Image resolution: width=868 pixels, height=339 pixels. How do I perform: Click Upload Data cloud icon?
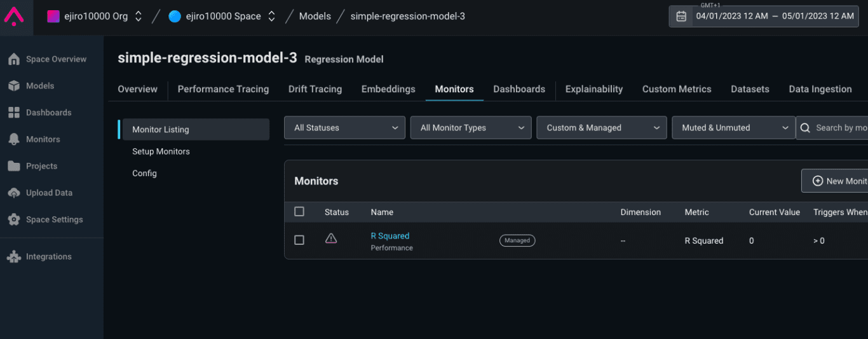pos(14,193)
